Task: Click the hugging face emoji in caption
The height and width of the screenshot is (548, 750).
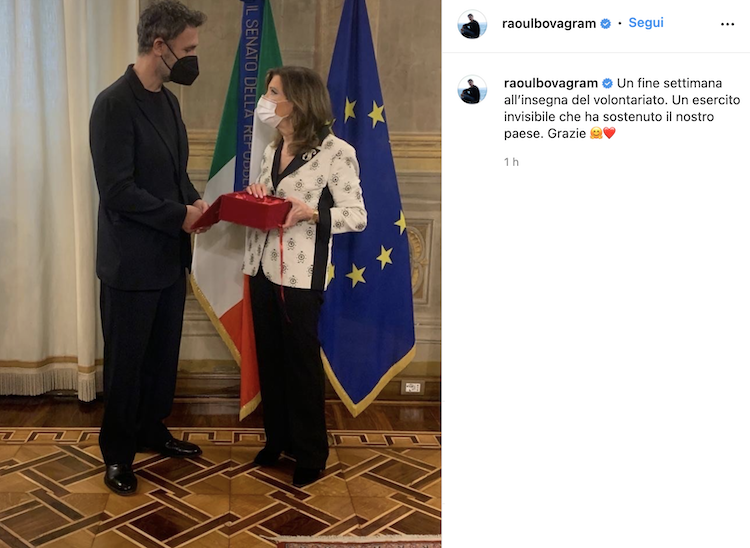Action: pyautogui.click(x=596, y=133)
